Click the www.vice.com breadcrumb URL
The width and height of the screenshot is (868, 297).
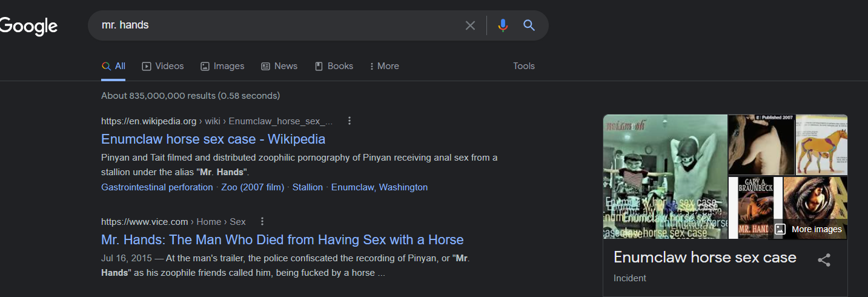coord(173,221)
